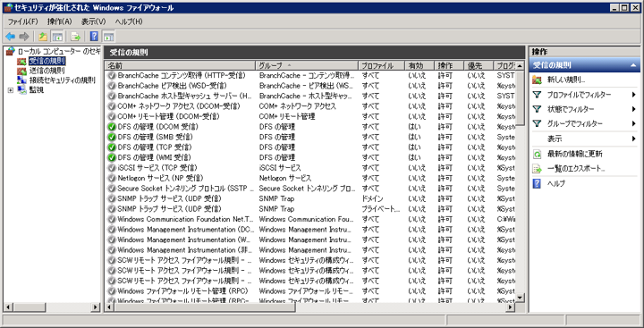The width and height of the screenshot is (644, 328).
Task: Click 最新の情報に更新 action link
Action: click(x=574, y=155)
